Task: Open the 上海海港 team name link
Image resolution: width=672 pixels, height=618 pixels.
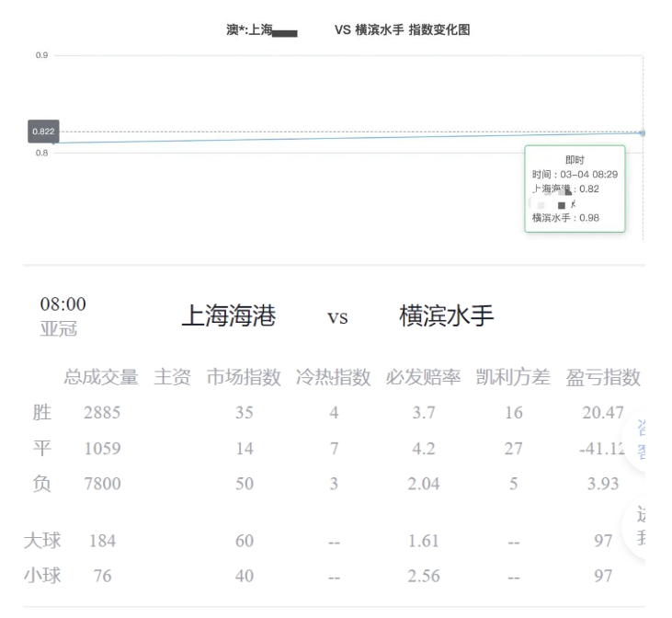Action: [x=229, y=316]
